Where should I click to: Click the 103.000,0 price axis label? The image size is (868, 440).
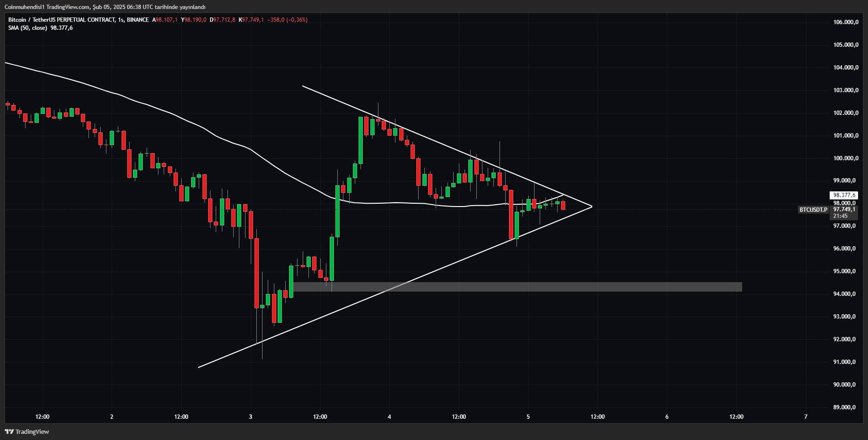tap(846, 90)
